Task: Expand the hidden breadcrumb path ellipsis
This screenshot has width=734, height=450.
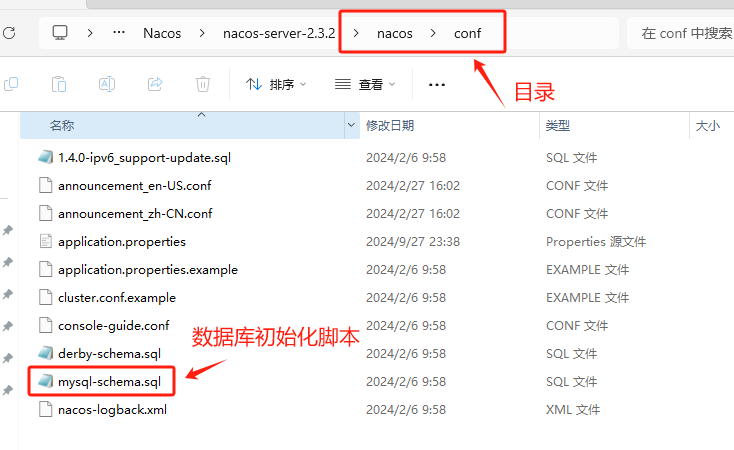Action: (x=119, y=32)
